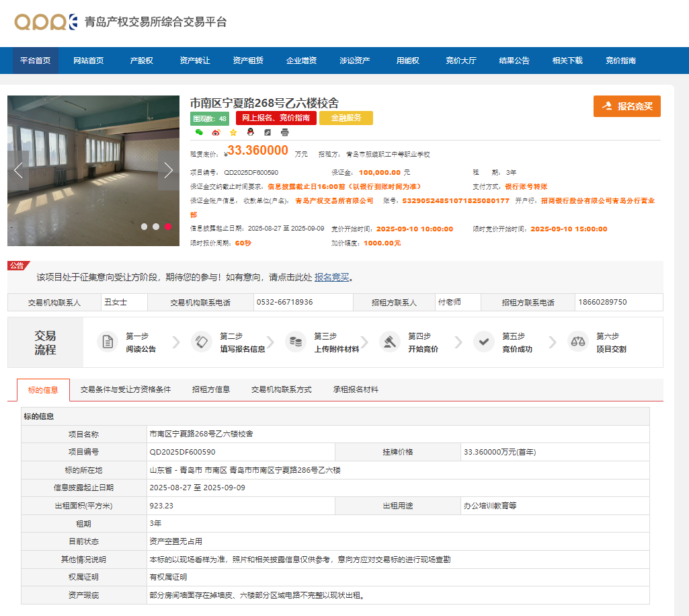Click the red 公告 tag
Image resolution: width=689 pixels, height=616 pixels.
pos(18,266)
